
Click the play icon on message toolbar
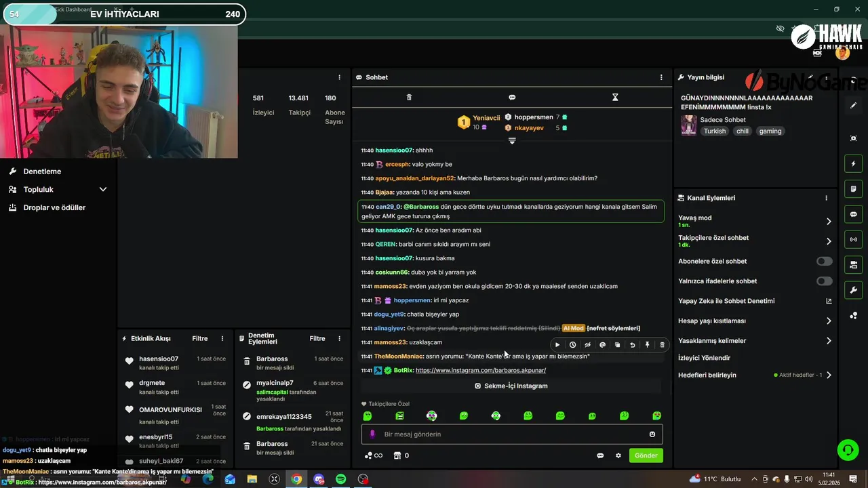557,345
